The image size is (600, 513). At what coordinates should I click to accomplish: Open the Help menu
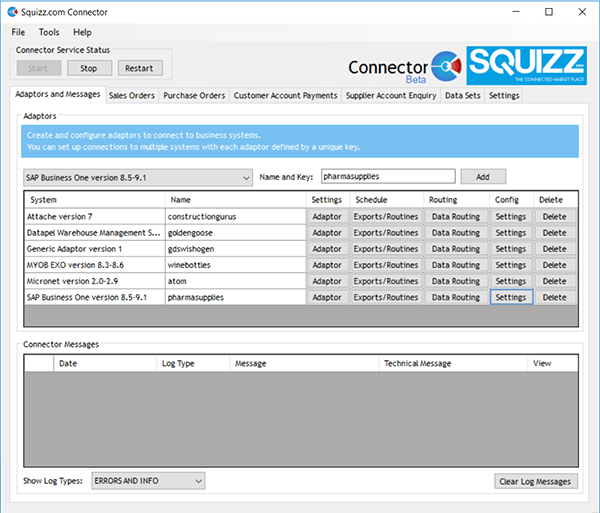[x=82, y=32]
